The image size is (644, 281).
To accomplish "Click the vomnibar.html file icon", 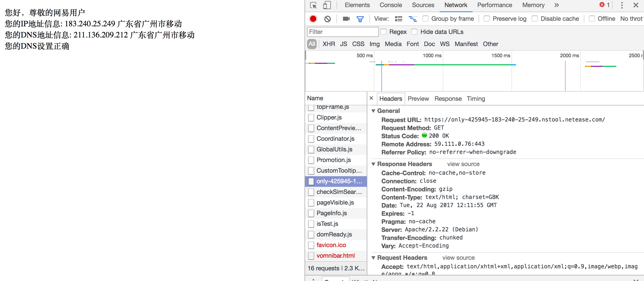I will 311,256.
